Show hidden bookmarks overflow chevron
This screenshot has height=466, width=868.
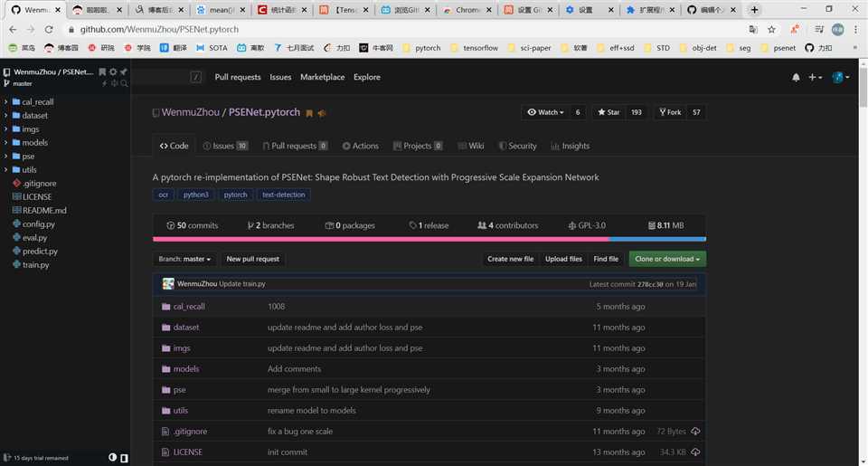pyautogui.click(x=854, y=48)
